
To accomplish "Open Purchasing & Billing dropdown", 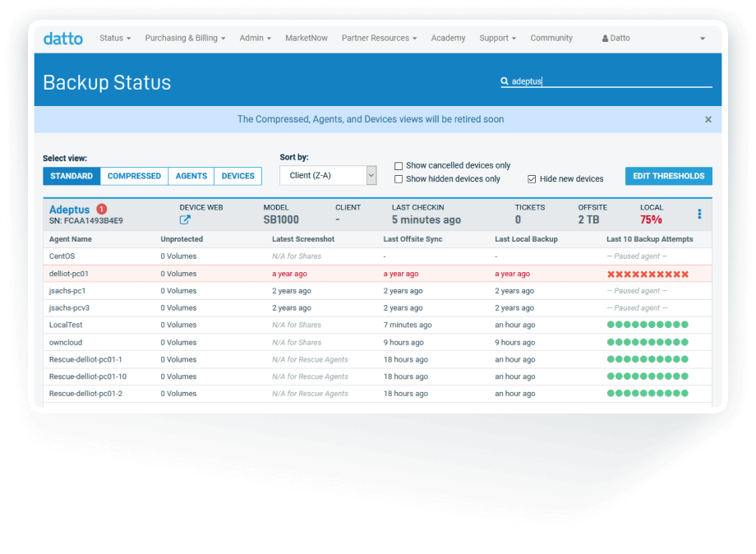I will click(185, 38).
